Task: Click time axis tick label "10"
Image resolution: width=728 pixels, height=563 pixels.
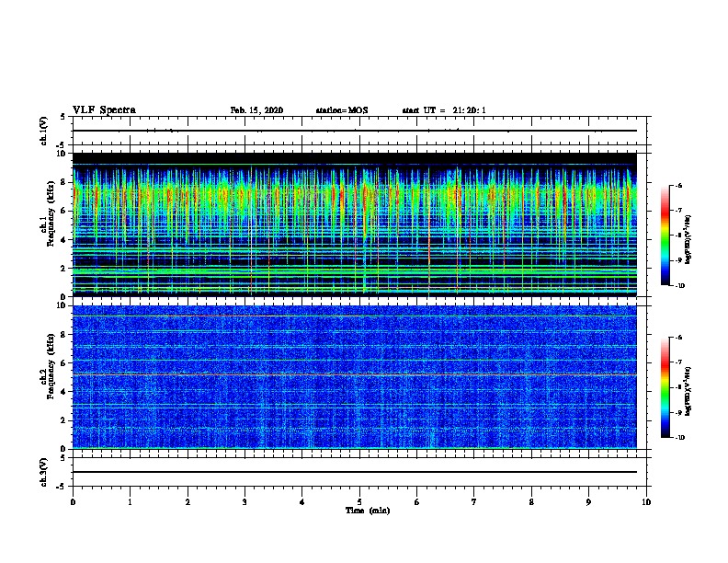Action: click(x=646, y=501)
